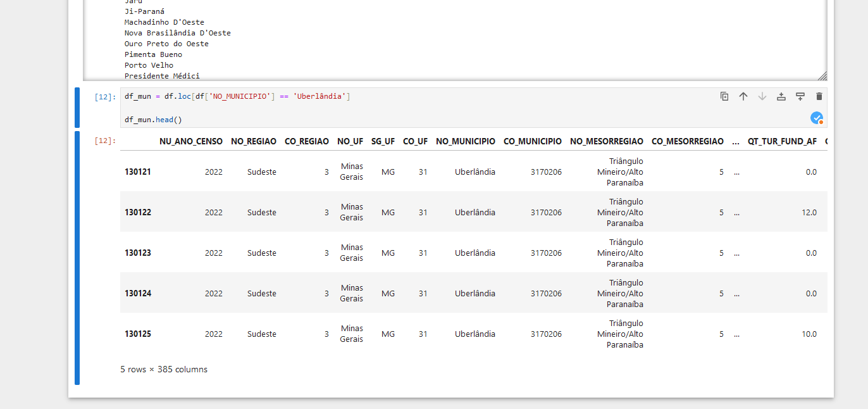Click the QT_TUR_FUND_AF column header
Viewport: 868px width, 409px height.
click(782, 142)
